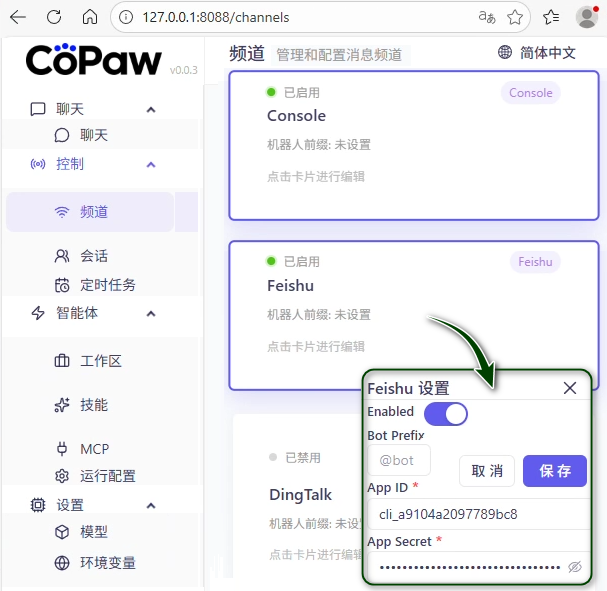Click the App ID input field
607x591 pixels.
tap(478, 514)
